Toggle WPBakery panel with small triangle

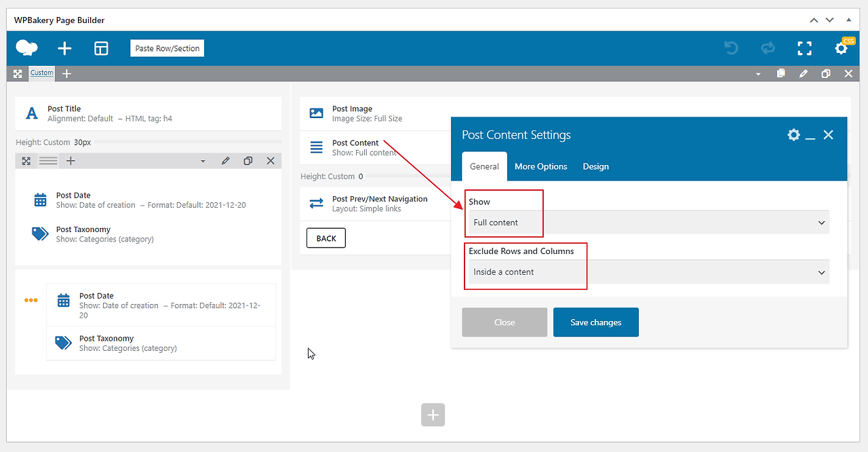849,20
